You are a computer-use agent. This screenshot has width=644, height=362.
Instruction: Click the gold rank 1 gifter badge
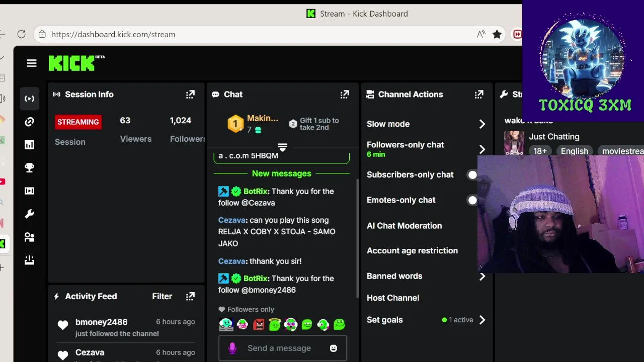[x=235, y=124]
